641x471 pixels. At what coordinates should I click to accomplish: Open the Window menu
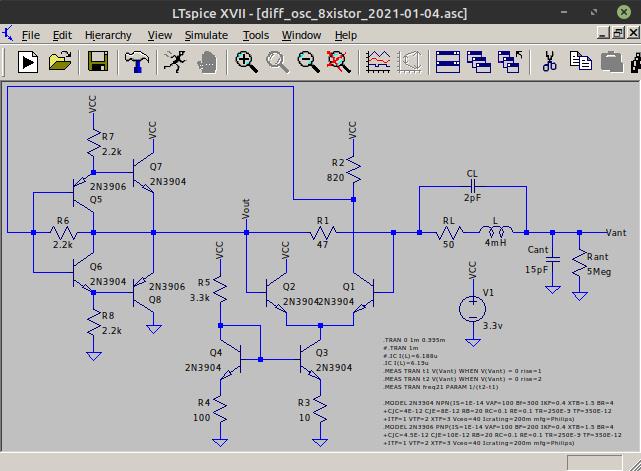[301, 35]
